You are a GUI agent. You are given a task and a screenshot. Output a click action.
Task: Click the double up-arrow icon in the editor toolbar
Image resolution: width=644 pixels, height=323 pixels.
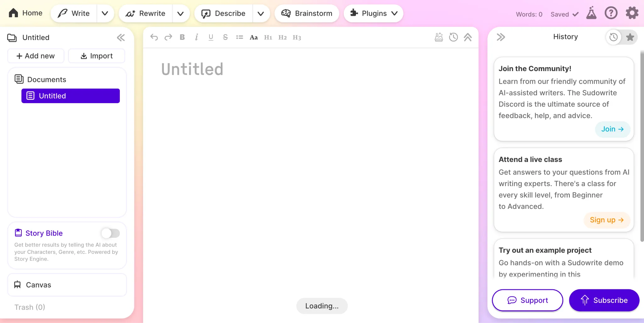tap(468, 37)
